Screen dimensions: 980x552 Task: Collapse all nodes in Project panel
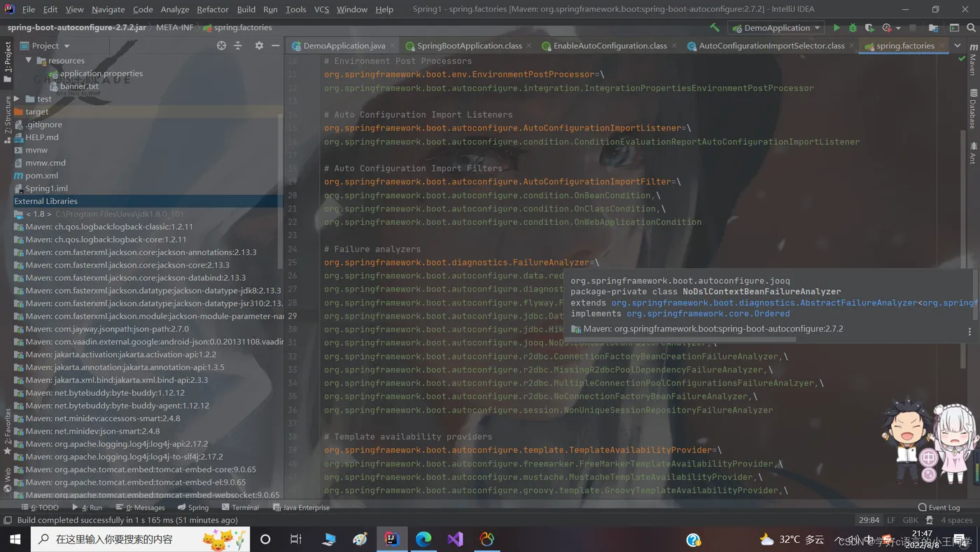[238, 46]
